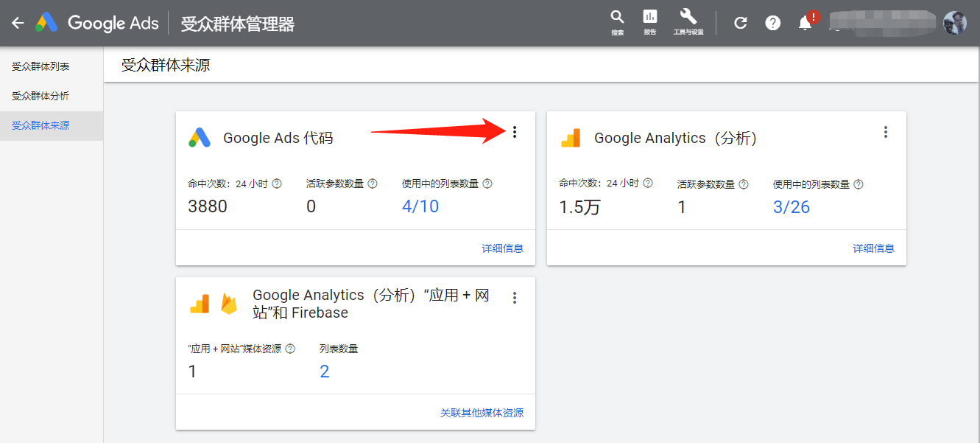
Task: Open the three-dot menu on Google Analytics card
Action: (x=885, y=132)
